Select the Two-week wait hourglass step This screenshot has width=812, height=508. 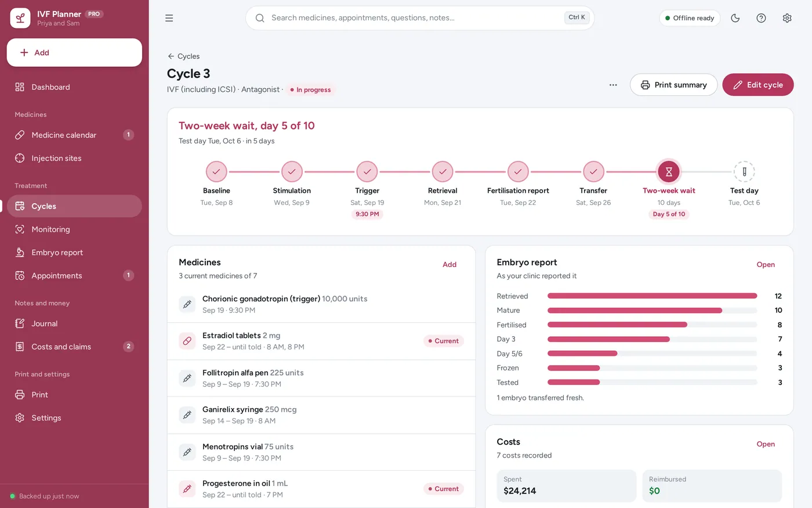point(669,172)
